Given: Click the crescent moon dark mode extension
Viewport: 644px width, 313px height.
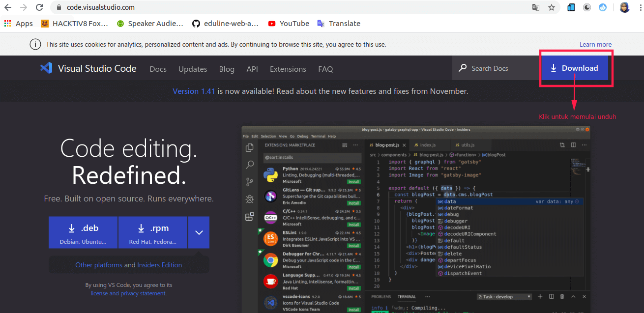Looking at the screenshot, I should point(587,7).
